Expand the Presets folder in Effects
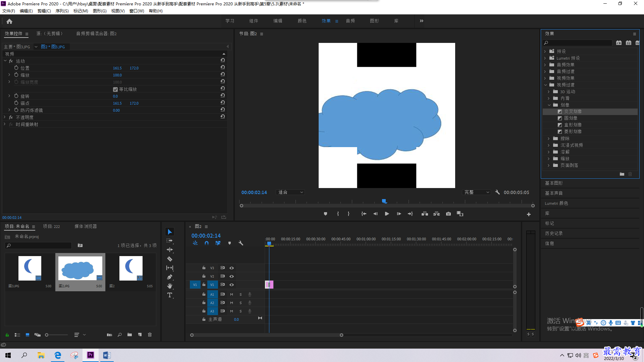This screenshot has height=362, width=644. coord(545,51)
